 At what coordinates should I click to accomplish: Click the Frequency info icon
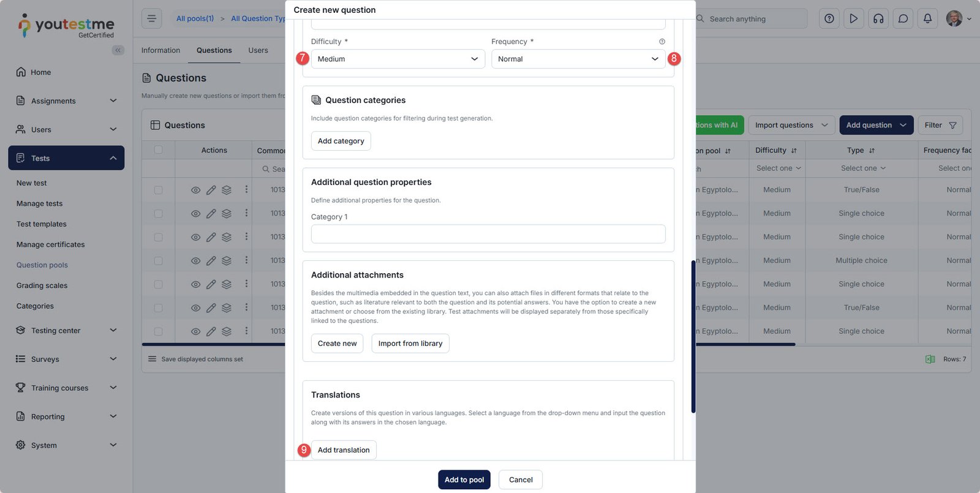(661, 42)
